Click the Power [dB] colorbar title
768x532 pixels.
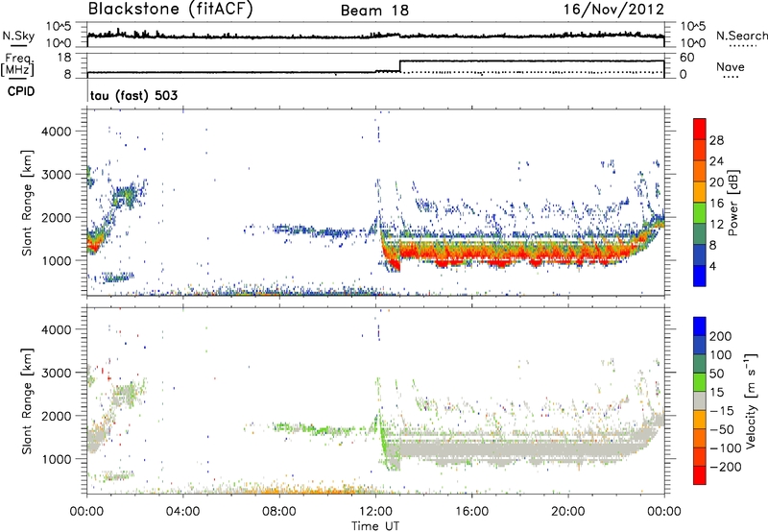(x=733, y=204)
